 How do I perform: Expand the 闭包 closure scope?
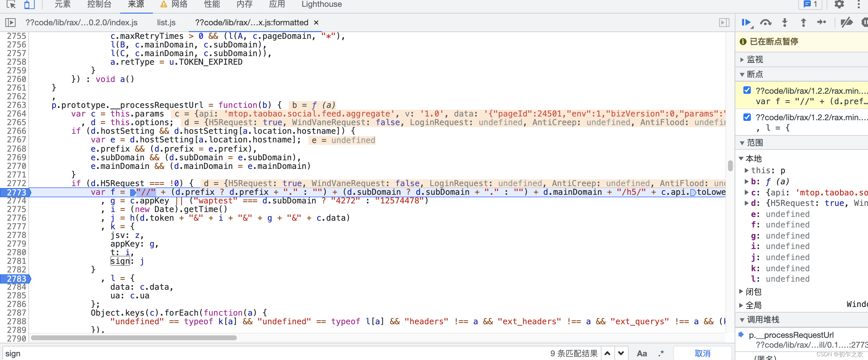(753, 291)
